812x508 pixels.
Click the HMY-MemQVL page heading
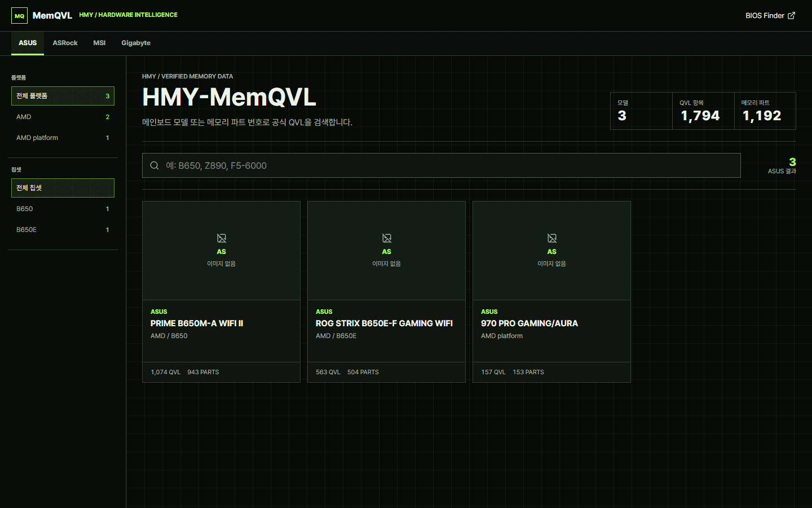point(229,97)
